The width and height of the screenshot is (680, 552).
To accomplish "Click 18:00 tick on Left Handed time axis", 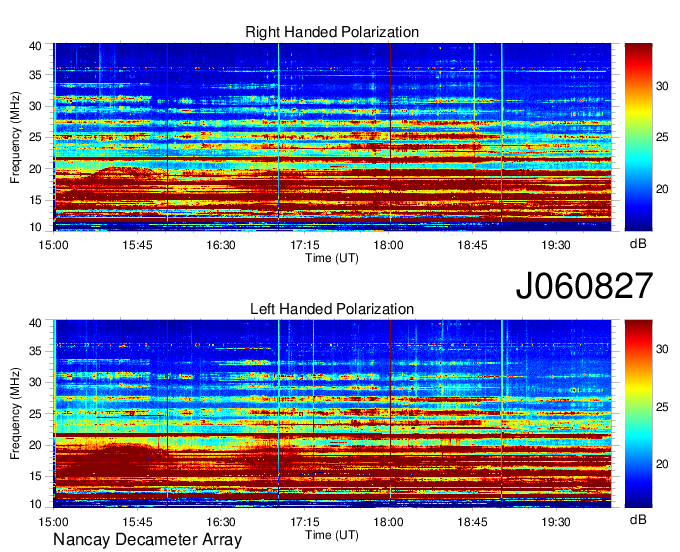I will (389, 522).
